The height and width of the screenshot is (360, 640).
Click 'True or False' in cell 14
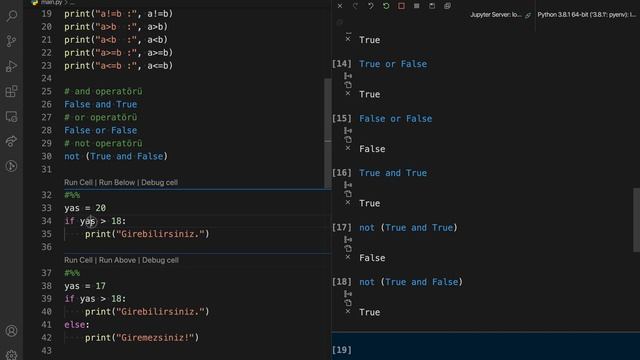[393, 64]
